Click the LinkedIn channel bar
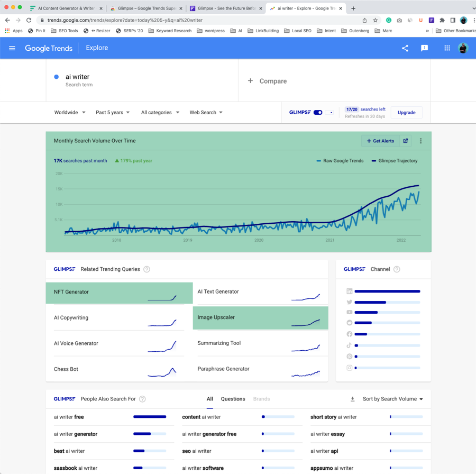The height and width of the screenshot is (474, 476). (387, 291)
